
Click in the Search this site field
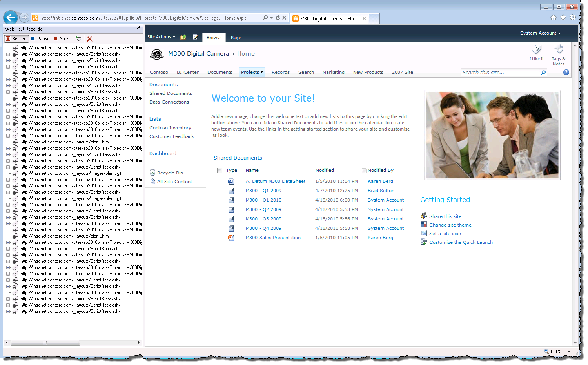click(499, 73)
